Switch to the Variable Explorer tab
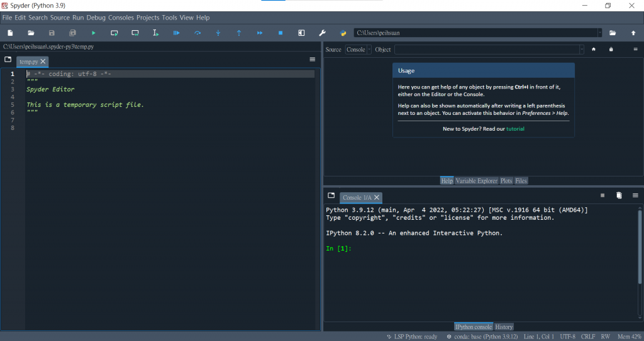 pos(477,181)
